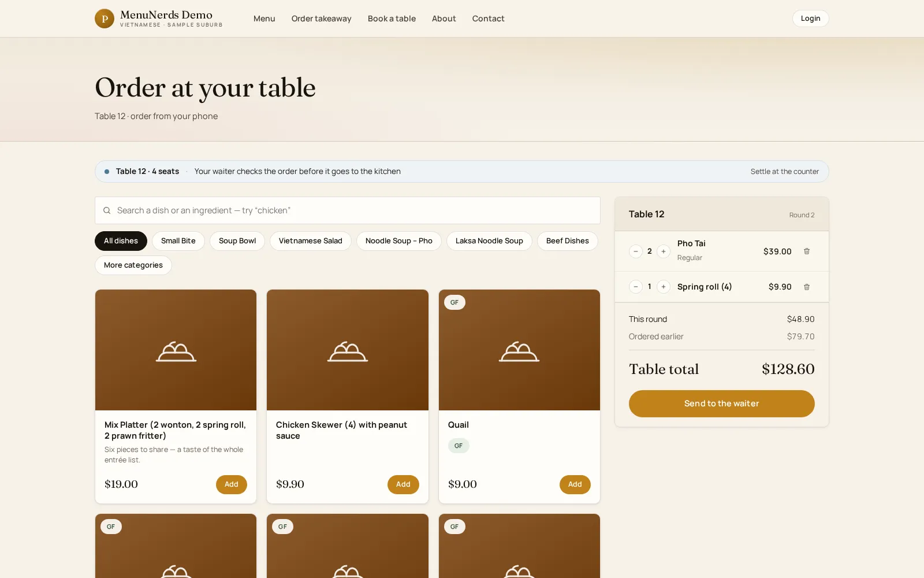Click the Login button
Image resolution: width=924 pixels, height=578 pixels.
pyautogui.click(x=811, y=18)
